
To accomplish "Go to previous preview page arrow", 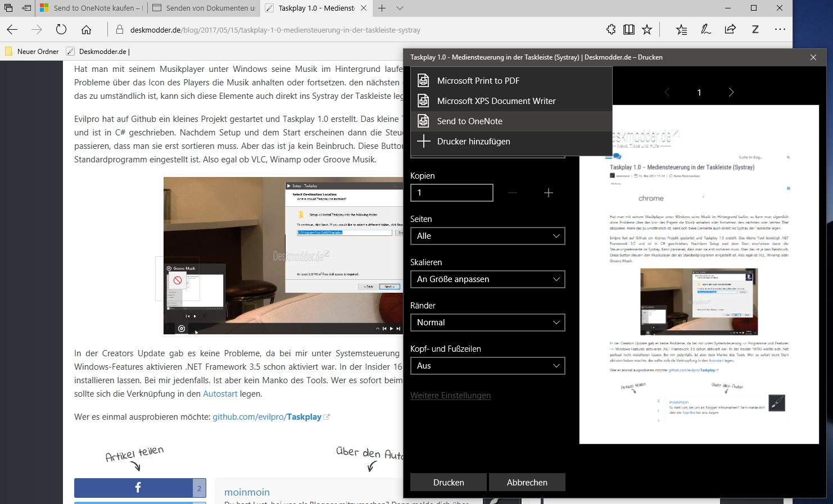I will (x=667, y=92).
